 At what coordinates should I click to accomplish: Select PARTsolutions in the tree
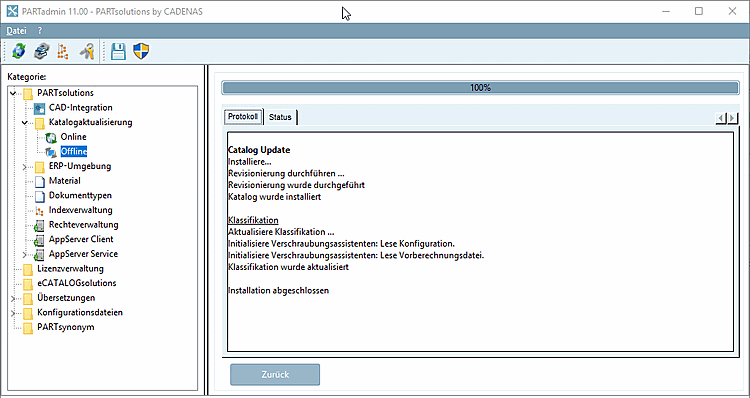point(66,93)
